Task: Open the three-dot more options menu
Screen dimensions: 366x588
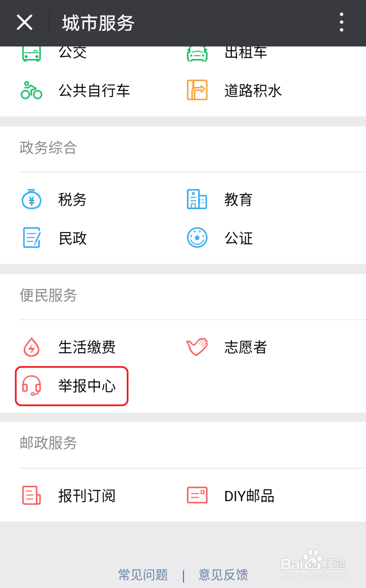Action: coord(341,22)
